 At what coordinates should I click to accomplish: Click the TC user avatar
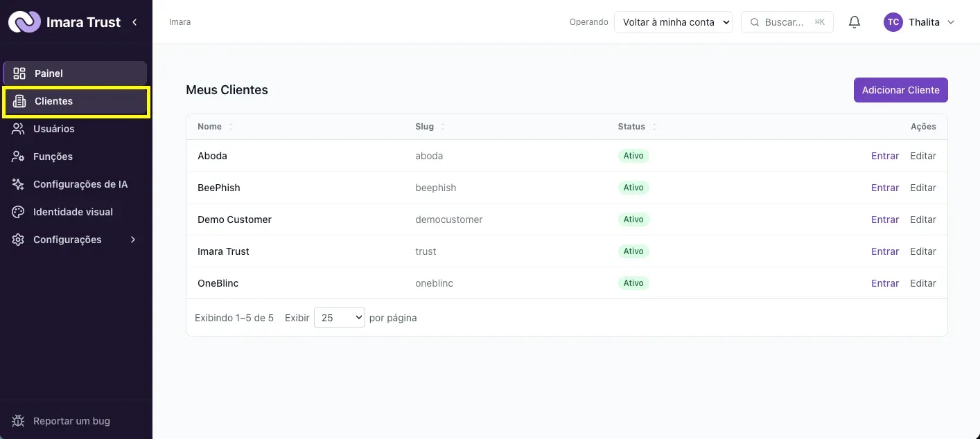(x=893, y=22)
